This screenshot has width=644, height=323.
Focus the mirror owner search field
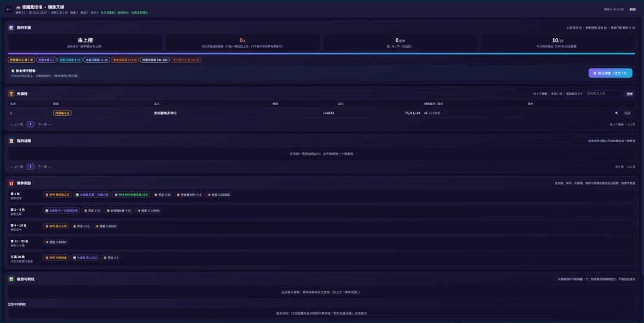click(603, 94)
